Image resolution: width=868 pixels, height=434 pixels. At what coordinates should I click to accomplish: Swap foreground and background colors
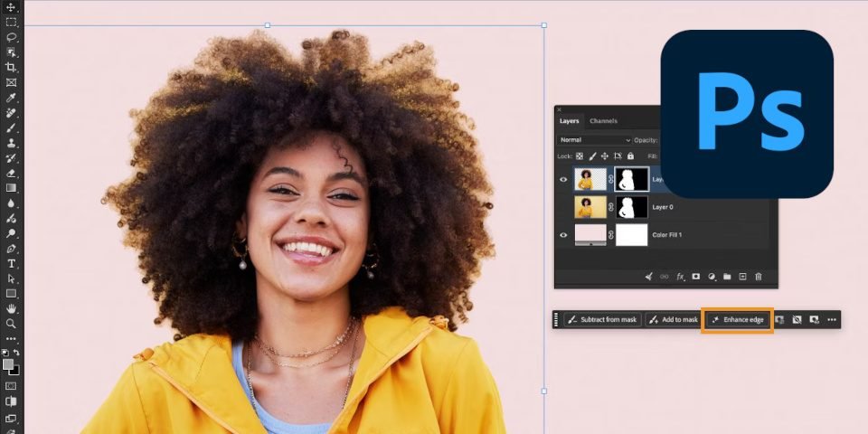[16, 352]
